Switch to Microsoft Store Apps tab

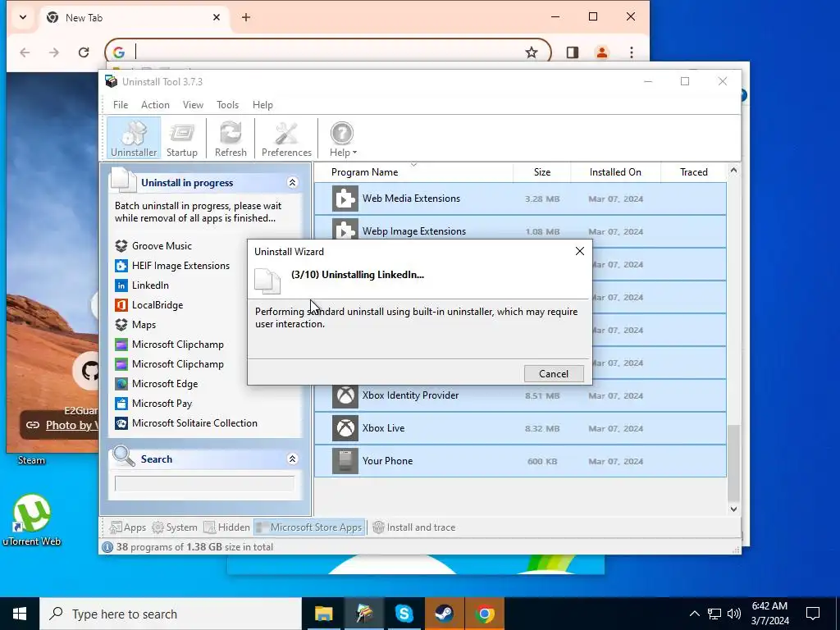click(309, 527)
